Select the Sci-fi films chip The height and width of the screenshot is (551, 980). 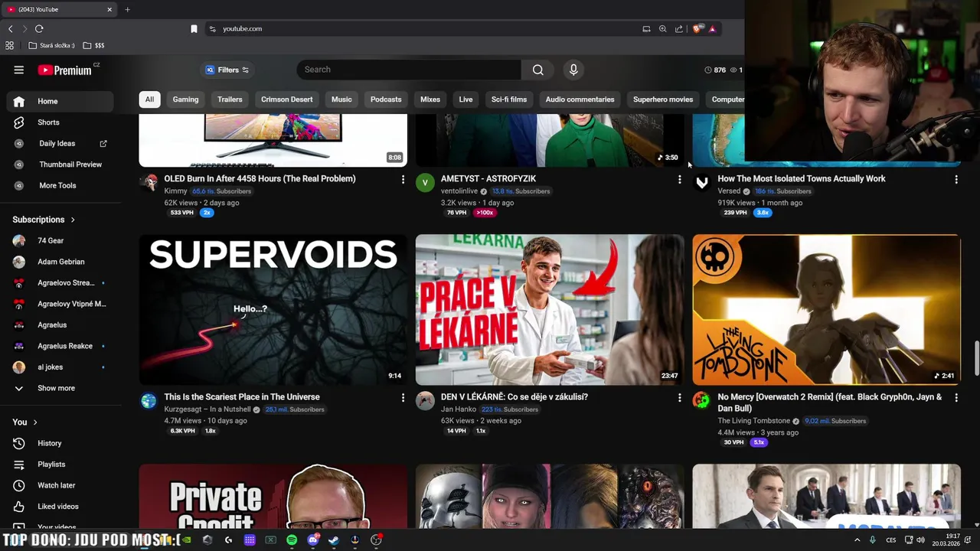point(509,99)
